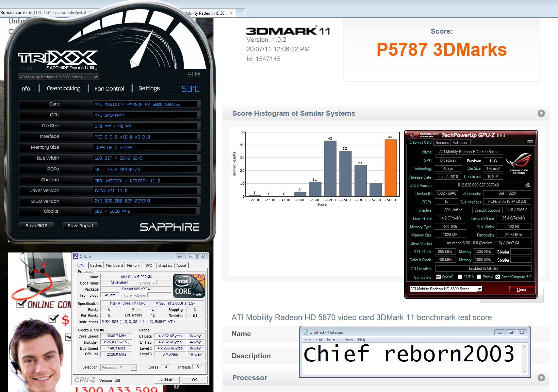Viewport: 558px width, 392px height.
Task: Click the Notepad maximize icon
Action: (511, 332)
